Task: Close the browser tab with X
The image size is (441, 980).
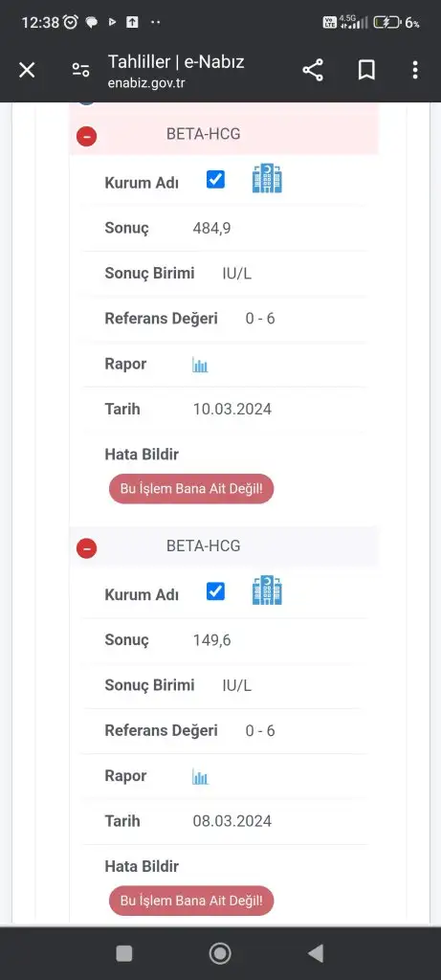Action: point(27,70)
